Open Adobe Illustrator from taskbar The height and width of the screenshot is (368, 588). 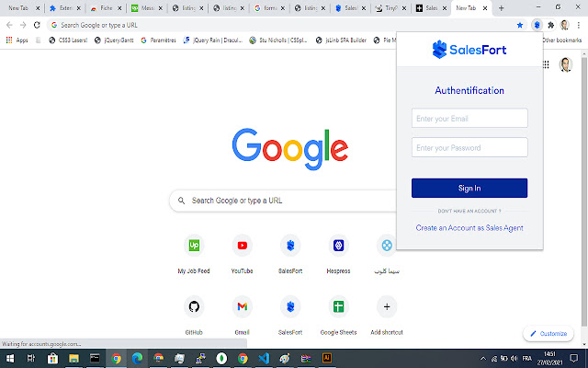click(327, 358)
